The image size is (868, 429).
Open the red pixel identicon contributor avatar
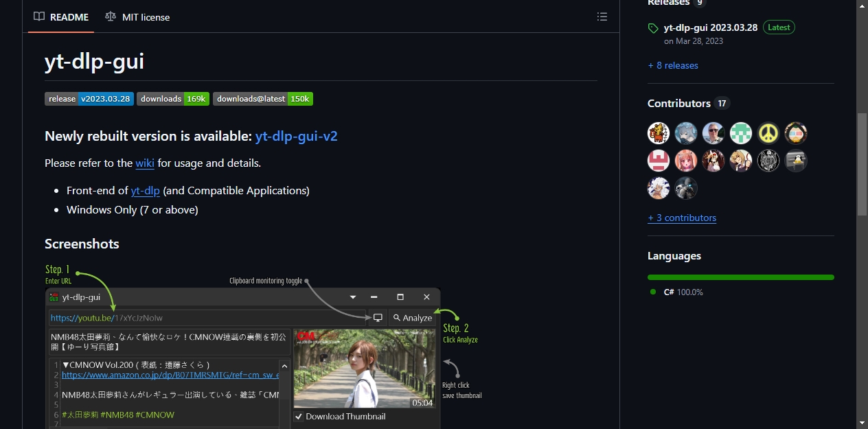[x=659, y=161]
